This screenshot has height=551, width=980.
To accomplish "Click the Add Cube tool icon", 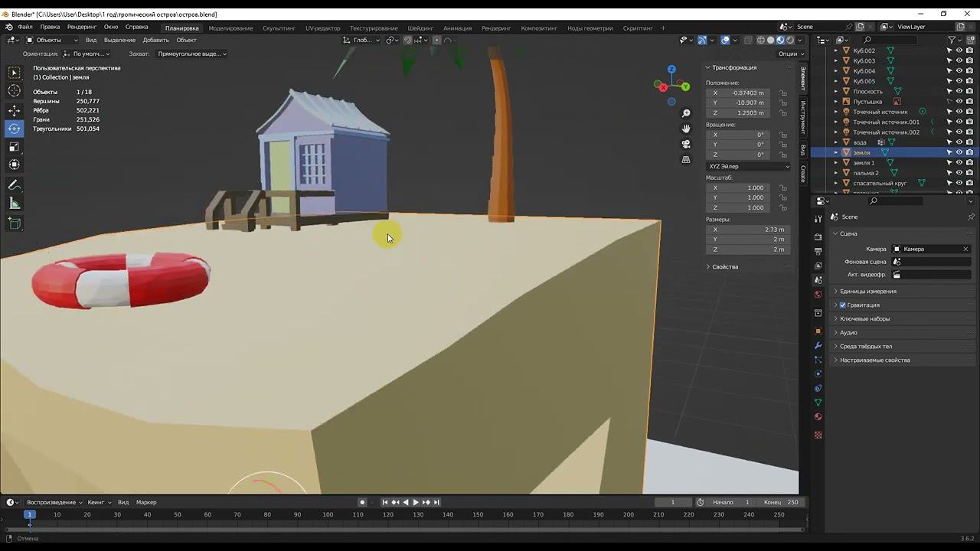I will pyautogui.click(x=15, y=223).
